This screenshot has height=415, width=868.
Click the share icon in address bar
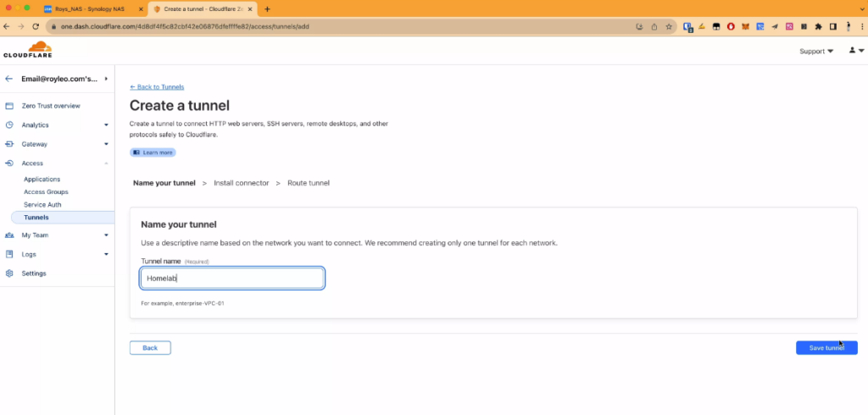coord(654,26)
